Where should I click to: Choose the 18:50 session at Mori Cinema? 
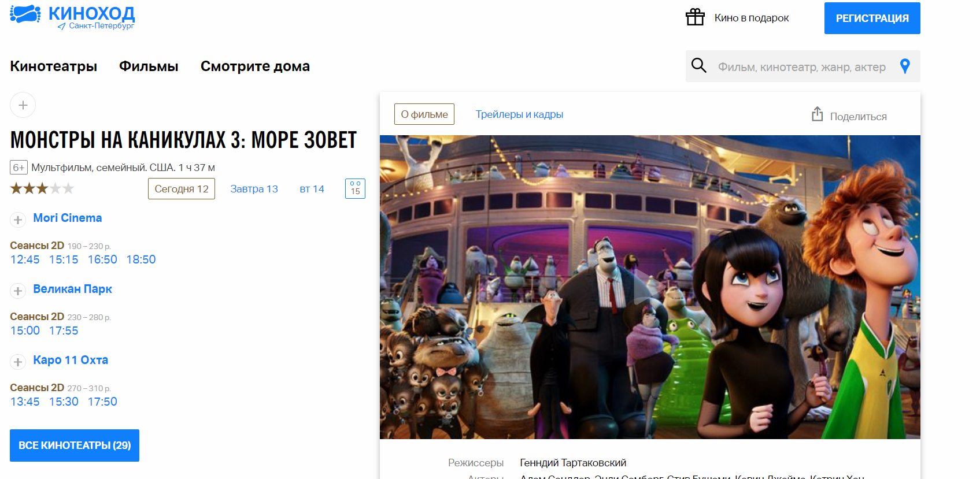pos(141,259)
